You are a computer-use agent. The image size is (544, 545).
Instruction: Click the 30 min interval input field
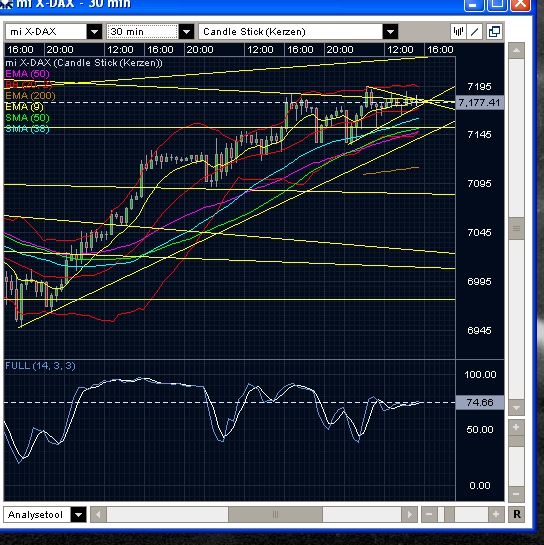tap(142, 32)
